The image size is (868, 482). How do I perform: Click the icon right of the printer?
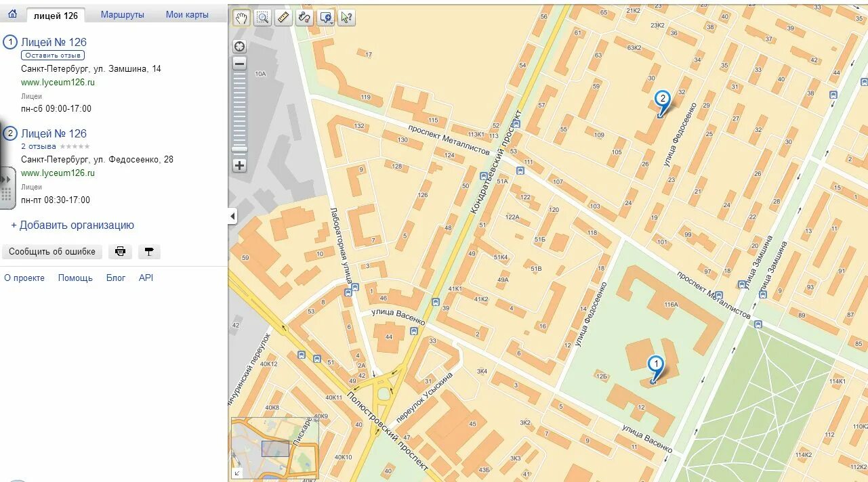(149, 252)
